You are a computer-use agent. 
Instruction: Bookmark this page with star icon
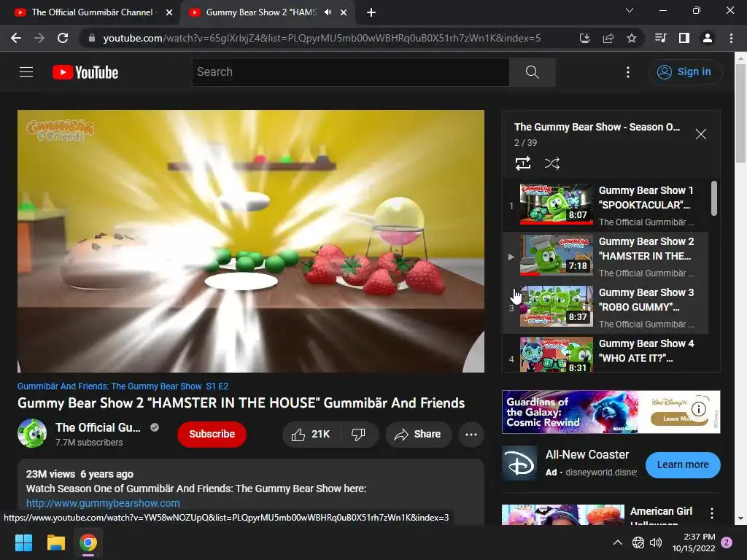pos(632,38)
